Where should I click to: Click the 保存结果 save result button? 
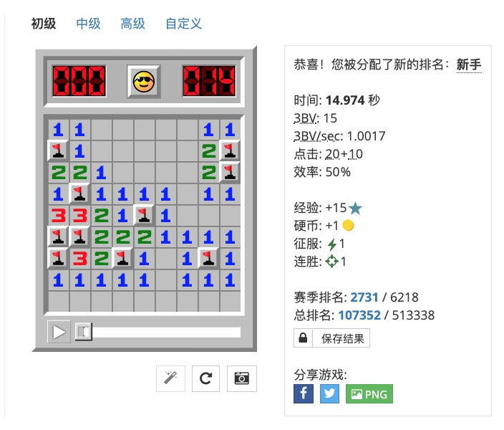(x=342, y=338)
